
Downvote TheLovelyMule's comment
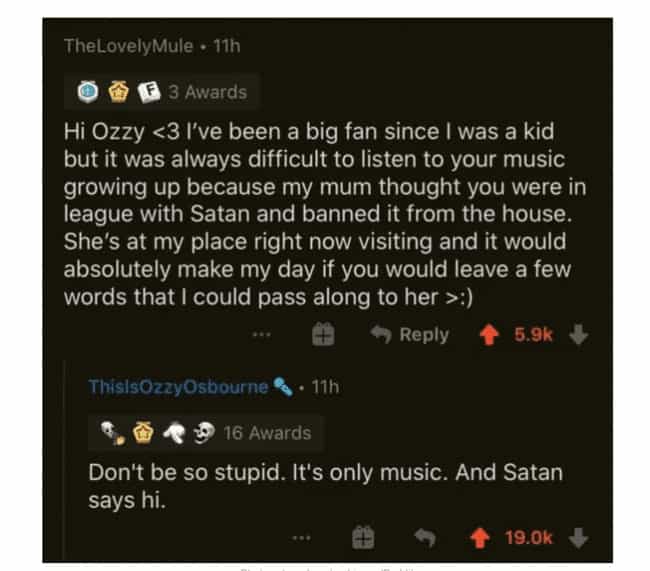click(x=577, y=335)
